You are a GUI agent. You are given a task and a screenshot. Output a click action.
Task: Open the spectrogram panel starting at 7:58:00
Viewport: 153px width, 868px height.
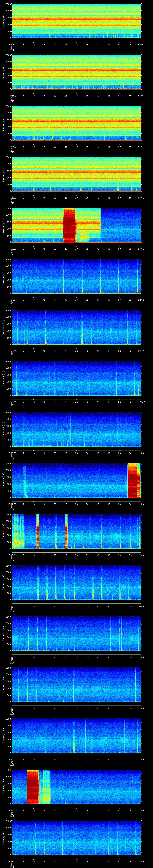[x=77, y=327]
